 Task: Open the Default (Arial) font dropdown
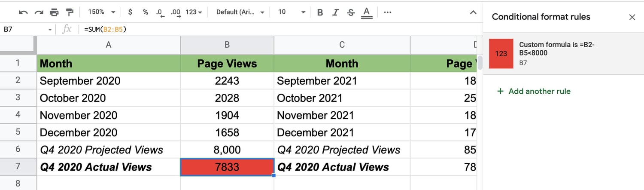(x=240, y=12)
